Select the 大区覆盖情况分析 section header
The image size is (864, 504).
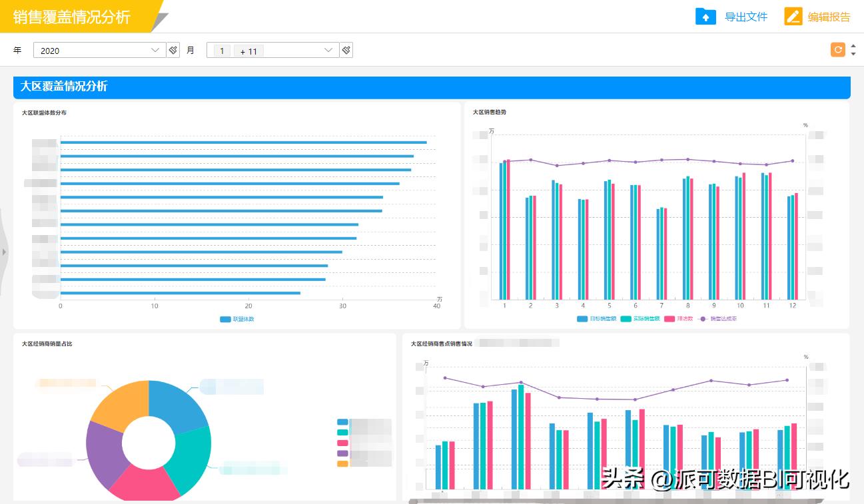pyautogui.click(x=63, y=87)
